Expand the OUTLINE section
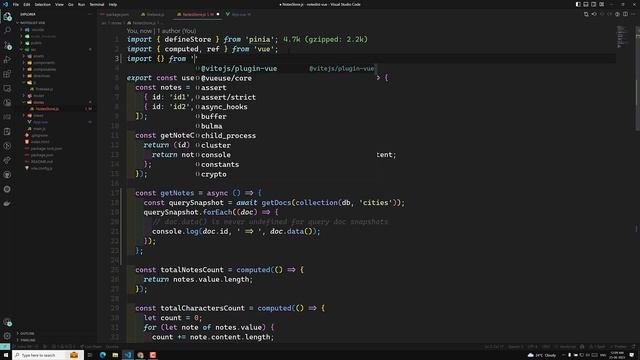 pyautogui.click(x=27, y=333)
